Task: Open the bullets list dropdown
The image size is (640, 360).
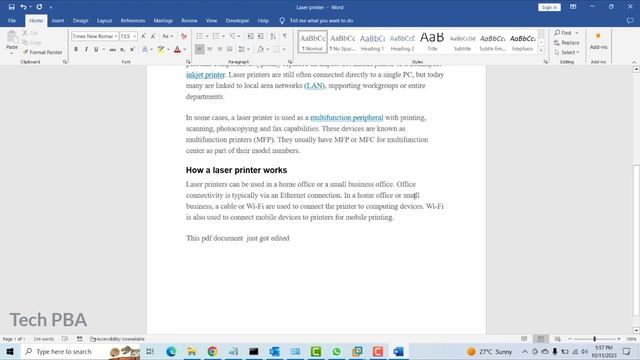Action: coord(207,36)
